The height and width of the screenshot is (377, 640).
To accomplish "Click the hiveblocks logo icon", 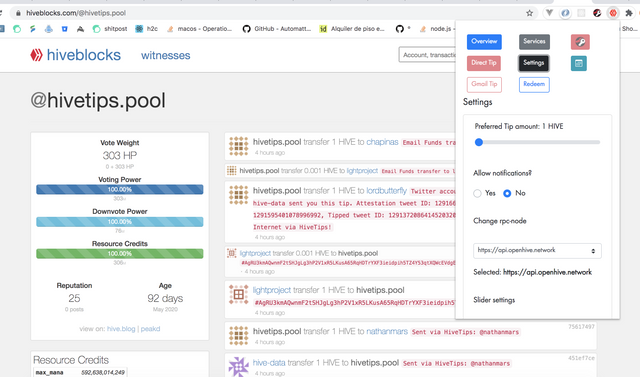I will pos(36,55).
